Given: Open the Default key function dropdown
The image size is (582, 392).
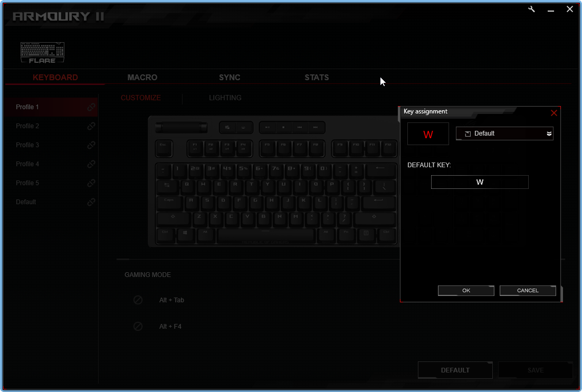Looking at the screenshot, I should pos(504,133).
